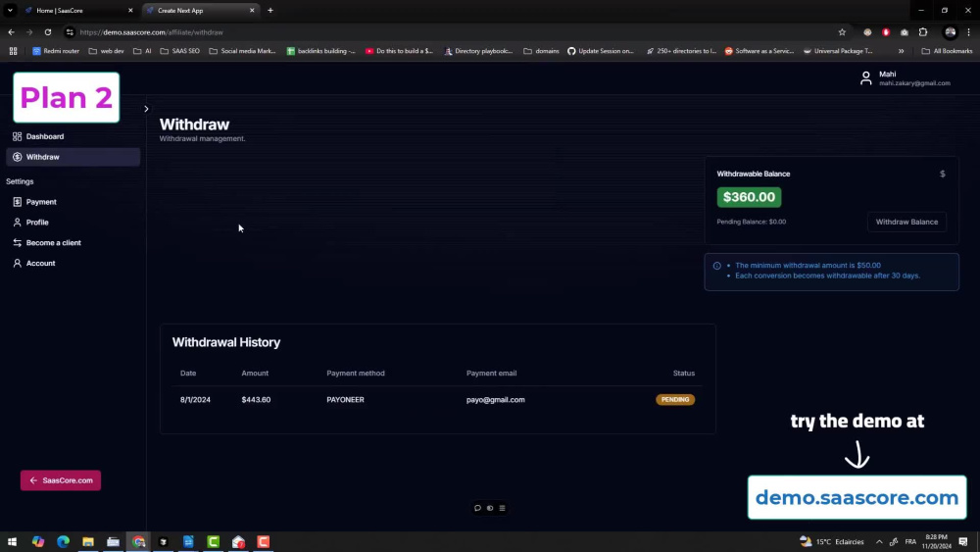Select the 8/1/2024 date cell
The height and width of the screenshot is (552, 980).
pos(195,399)
